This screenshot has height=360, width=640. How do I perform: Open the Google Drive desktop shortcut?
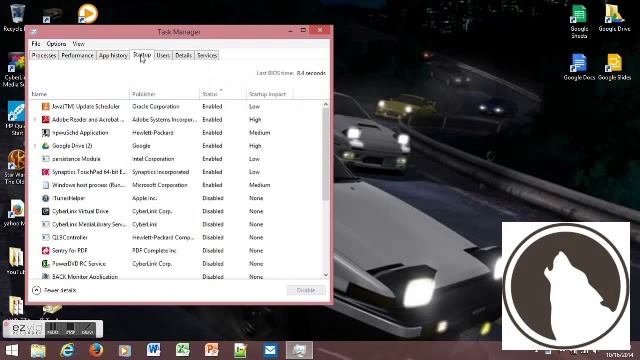click(x=614, y=18)
